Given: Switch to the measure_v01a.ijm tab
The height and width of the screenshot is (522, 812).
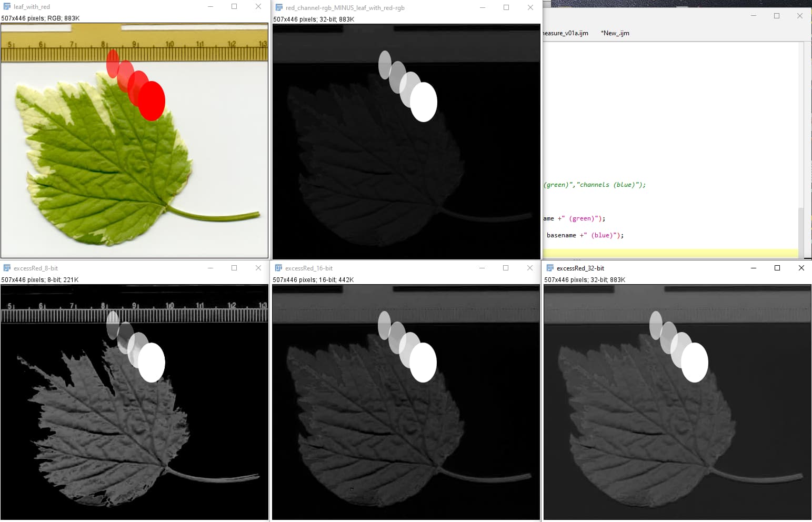Looking at the screenshot, I should click(567, 33).
